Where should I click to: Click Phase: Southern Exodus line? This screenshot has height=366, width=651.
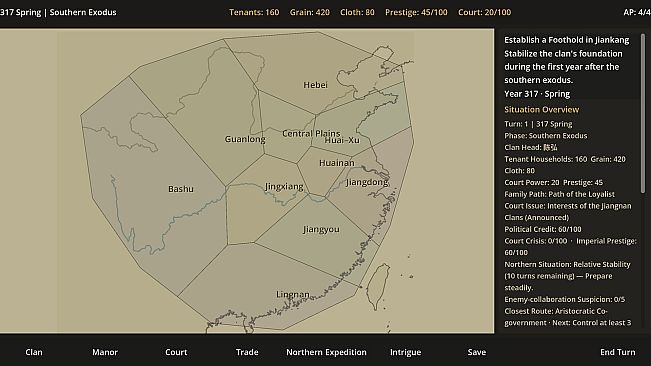click(546, 136)
